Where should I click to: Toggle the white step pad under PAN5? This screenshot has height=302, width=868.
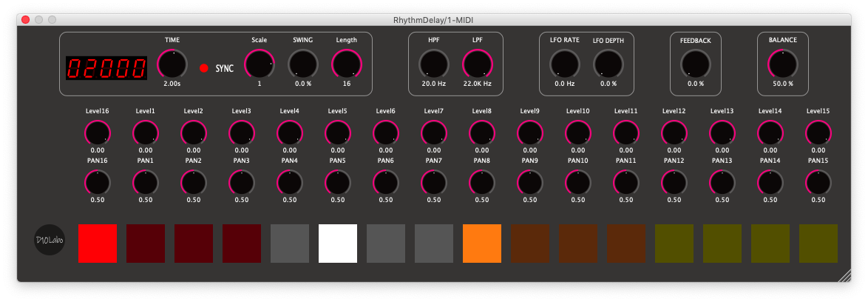pyautogui.click(x=338, y=244)
